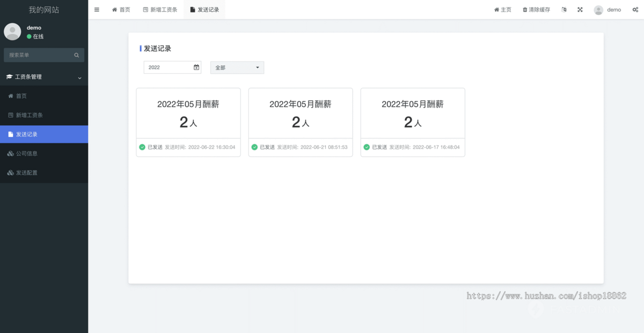Switch to the 首页 tab in the top bar
The image size is (644, 333).
point(121,9)
